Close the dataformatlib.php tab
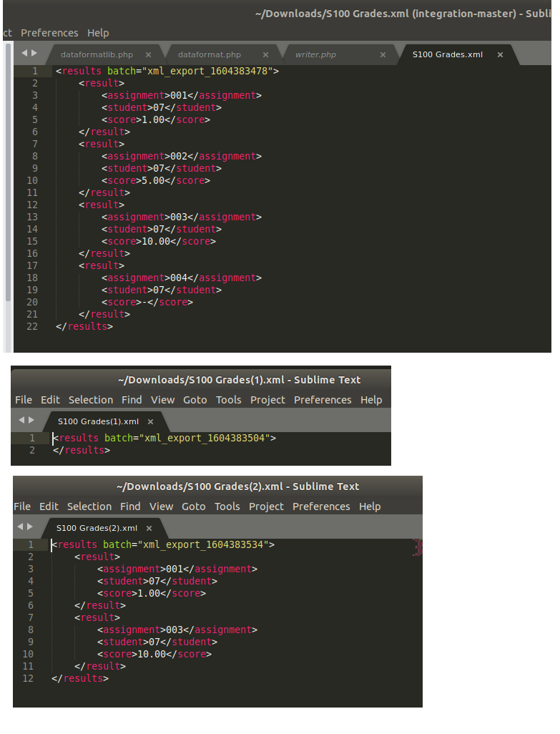560x734 pixels. [x=148, y=55]
